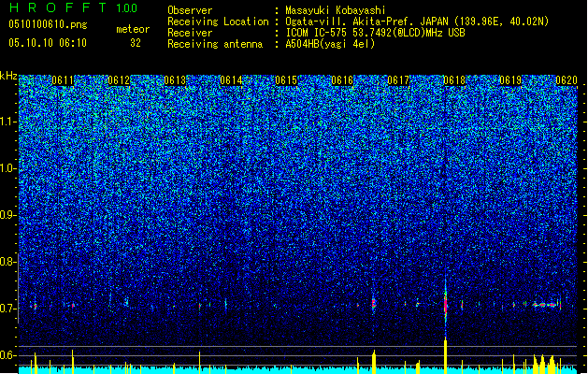Click the 0.9 kHz axis label

[x=8, y=215]
